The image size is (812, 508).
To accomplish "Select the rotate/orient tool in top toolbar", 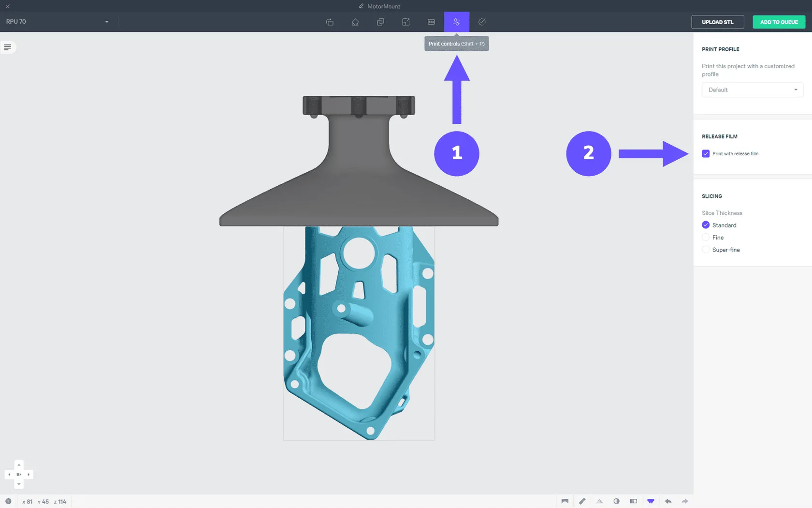I will [x=330, y=22].
